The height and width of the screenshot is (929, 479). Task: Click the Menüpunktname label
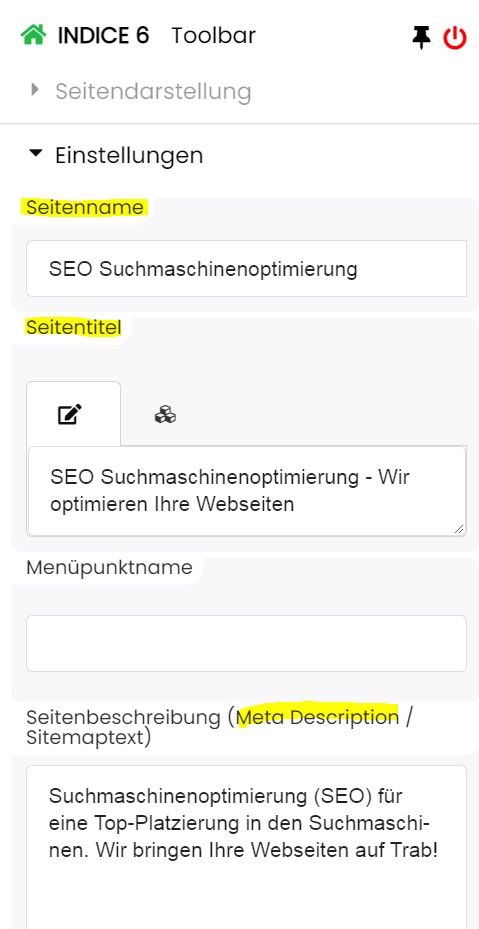coord(109,568)
